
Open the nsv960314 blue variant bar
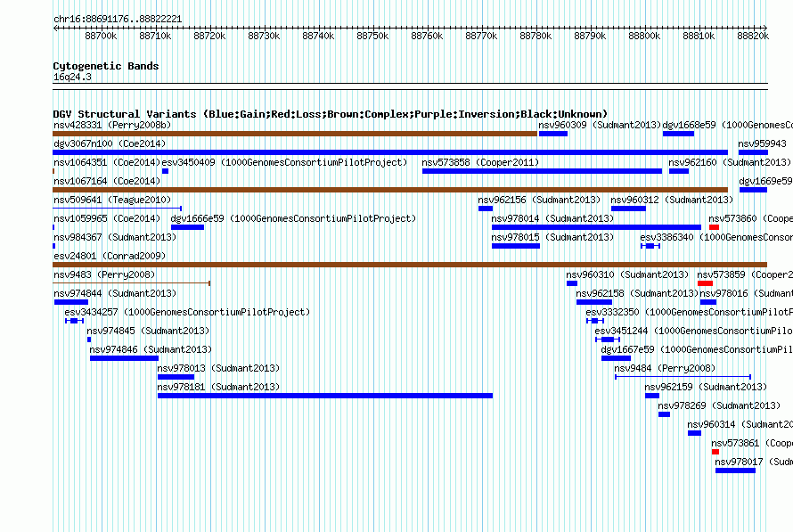tap(694, 433)
